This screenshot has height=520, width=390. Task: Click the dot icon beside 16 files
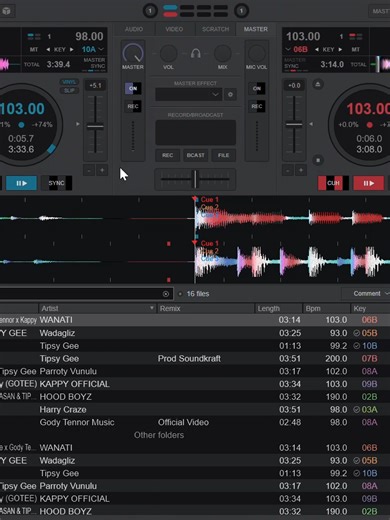point(180,294)
